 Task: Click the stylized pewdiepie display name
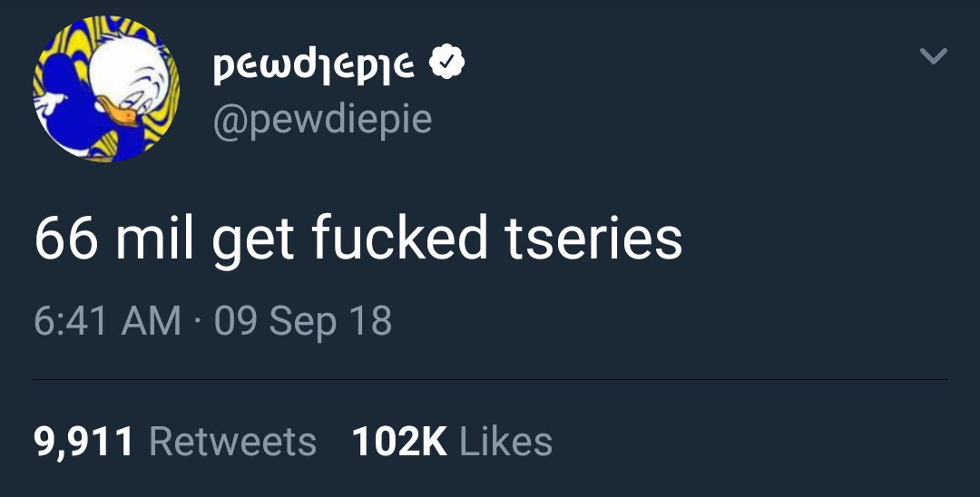(x=313, y=65)
